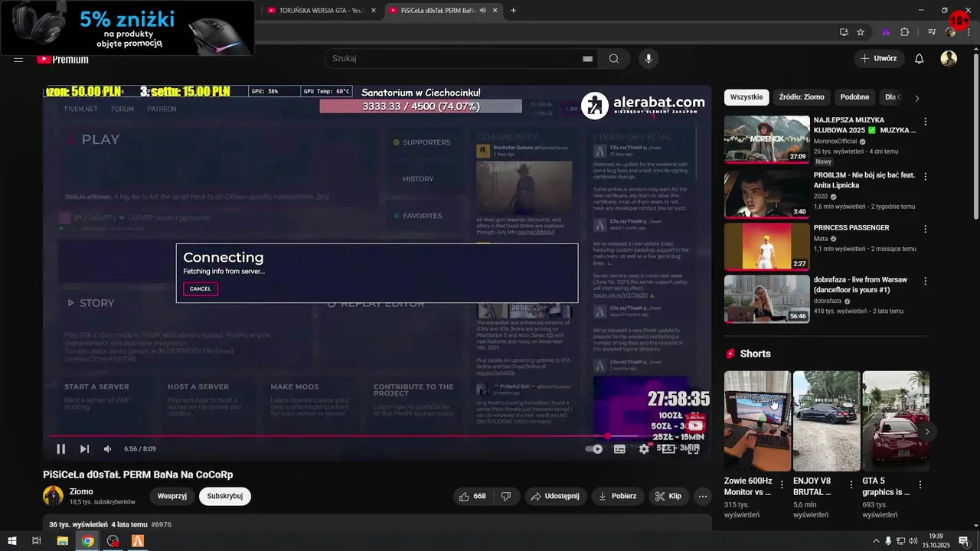Install app icon in address bar
Image resolution: width=980 pixels, height=551 pixels.
coord(844,32)
